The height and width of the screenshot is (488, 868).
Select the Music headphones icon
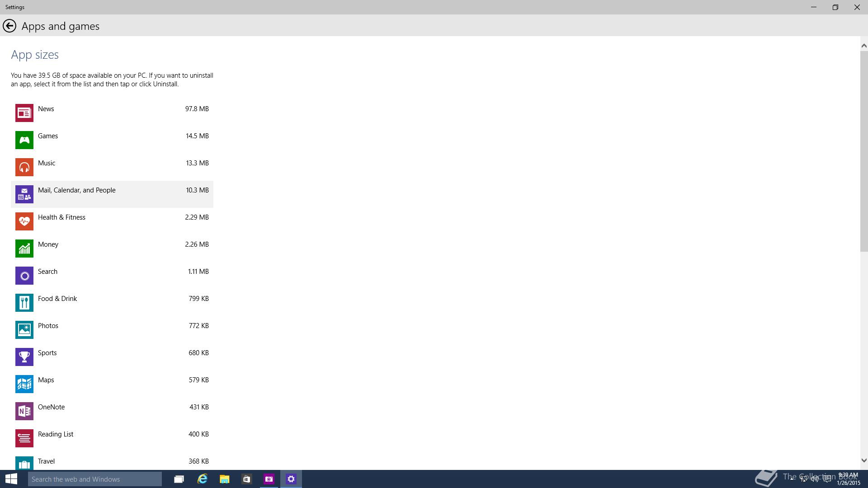coord(24,167)
